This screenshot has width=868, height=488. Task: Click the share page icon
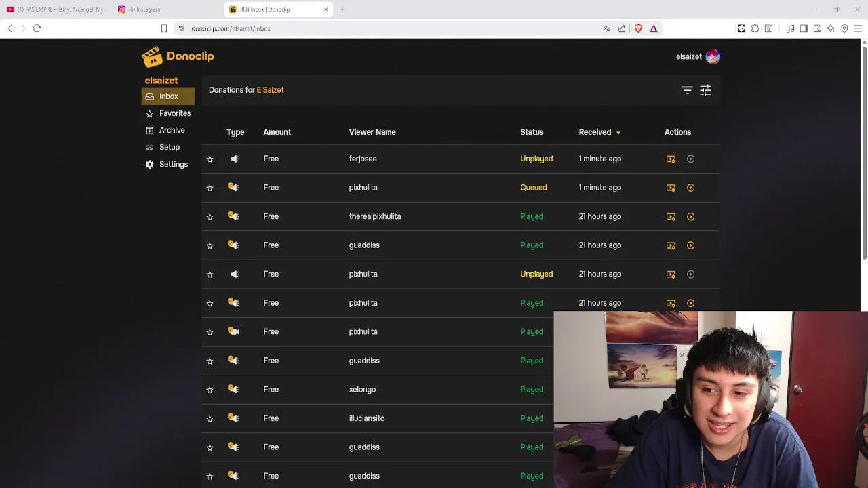point(622,28)
